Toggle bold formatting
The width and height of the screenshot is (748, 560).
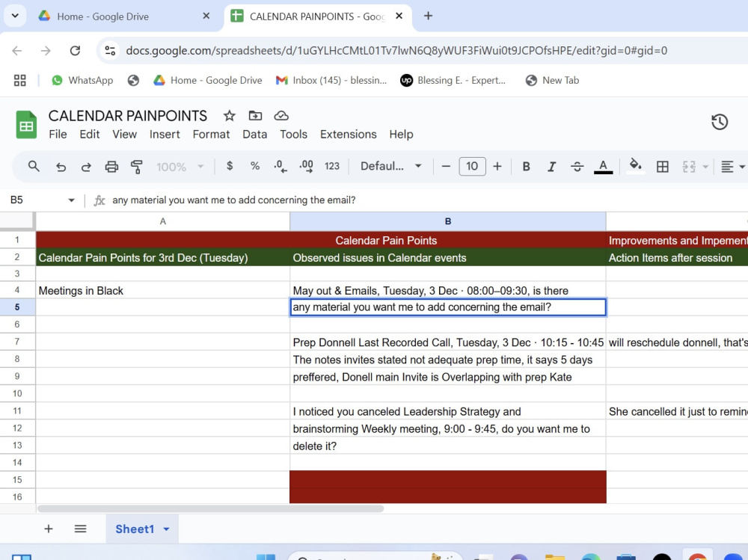click(x=526, y=167)
